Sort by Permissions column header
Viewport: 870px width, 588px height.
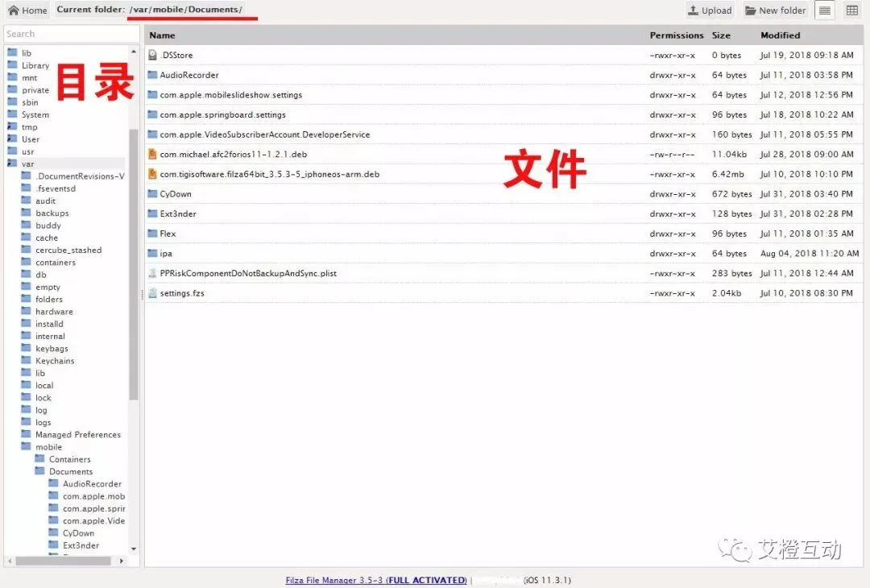(677, 35)
